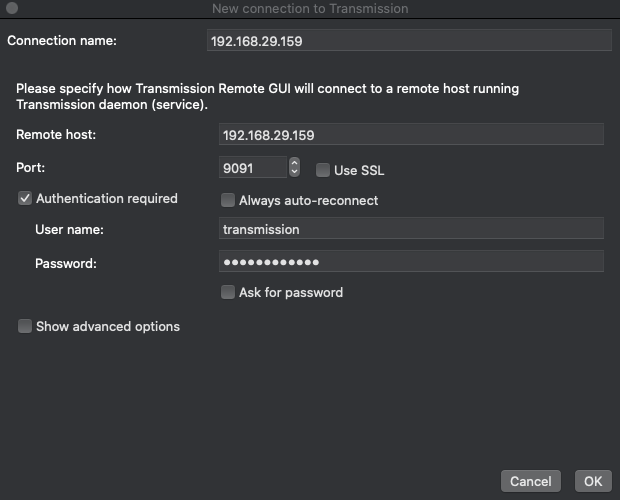Click the Remote host input field

[411, 135]
